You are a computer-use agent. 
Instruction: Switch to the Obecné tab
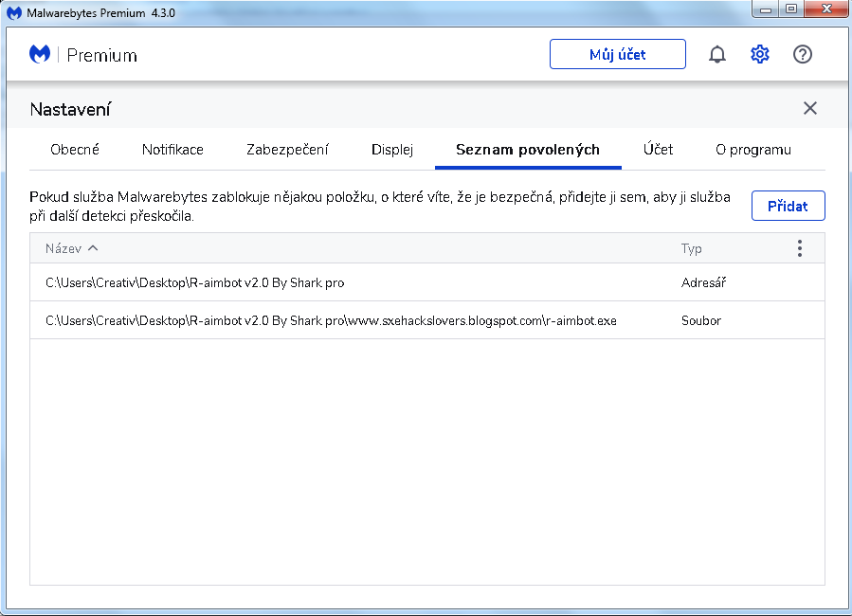pyautogui.click(x=75, y=150)
